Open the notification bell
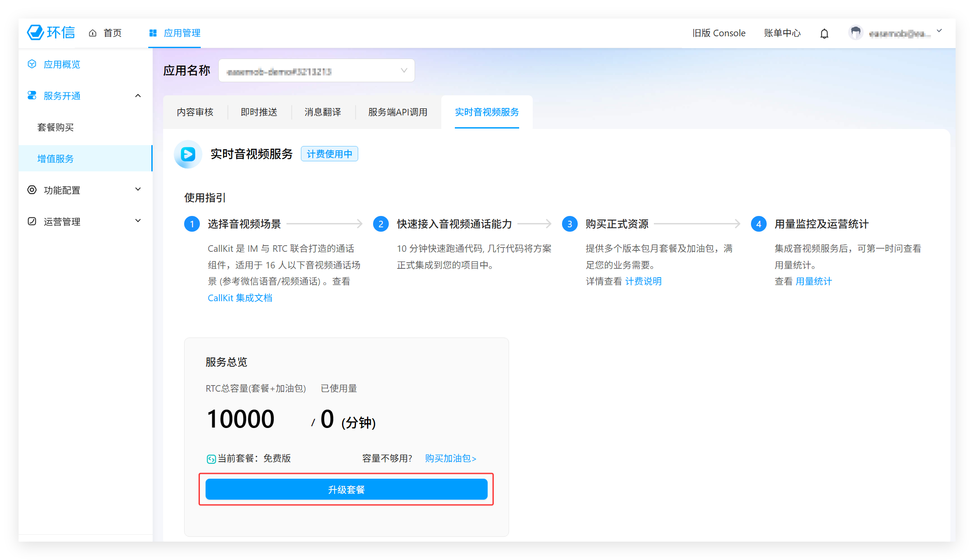This screenshot has width=974, height=560. click(824, 34)
